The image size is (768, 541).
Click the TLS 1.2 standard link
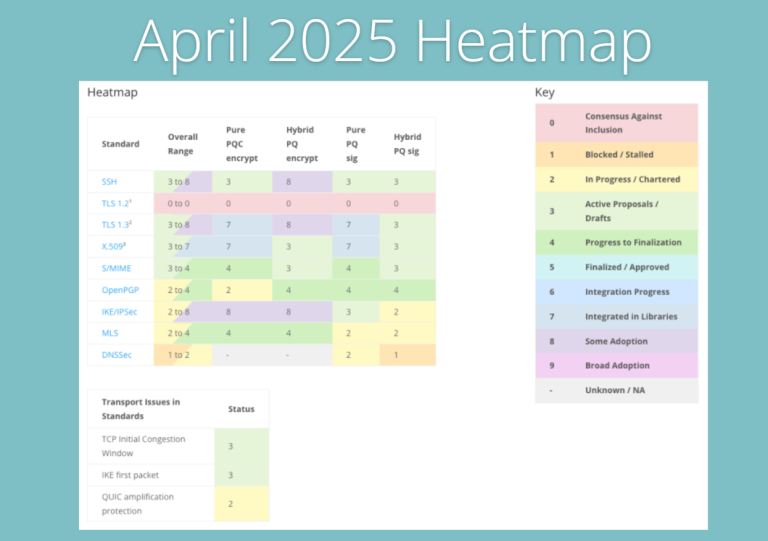(118, 203)
